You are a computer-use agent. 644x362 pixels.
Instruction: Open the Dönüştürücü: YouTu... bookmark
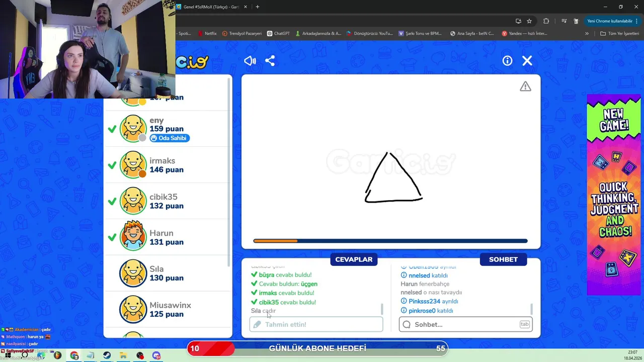tap(369, 34)
